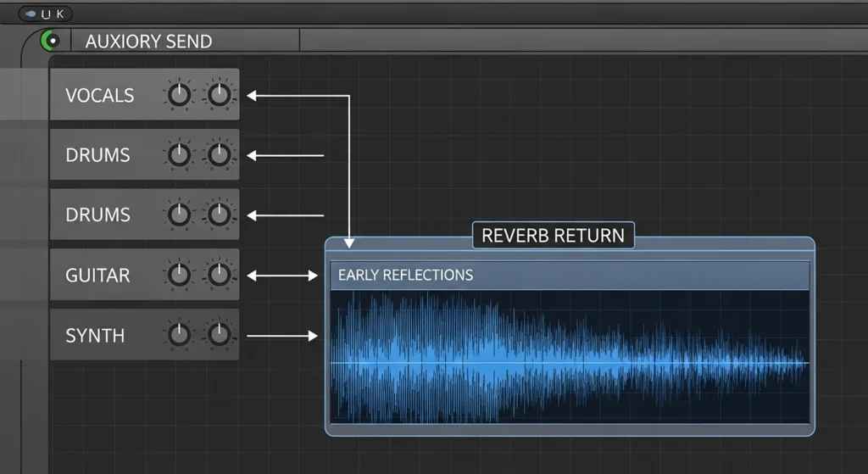Screen dimensions: 868x474
Task: Select the EARLY REFLECTIONS header bar
Action: 570,276
